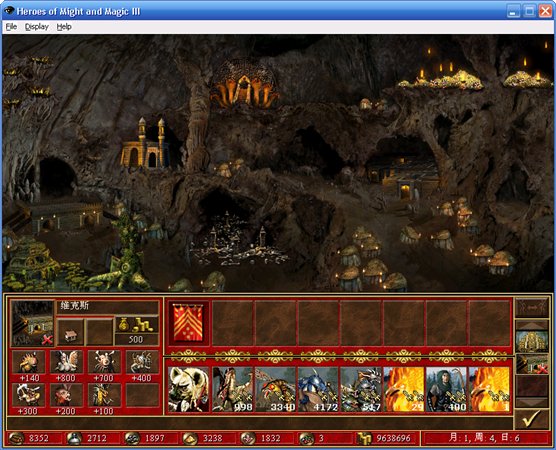Click the crystal resource icon showing 1832

[x=248, y=438]
